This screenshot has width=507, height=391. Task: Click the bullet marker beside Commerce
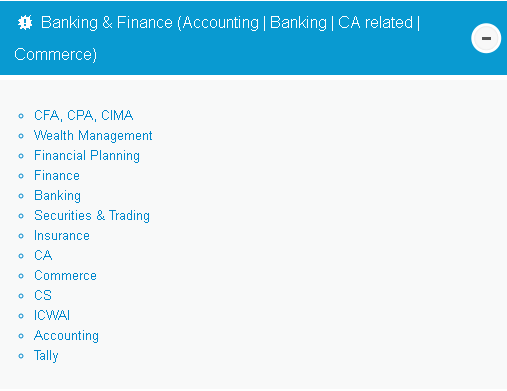pyautogui.click(x=21, y=276)
